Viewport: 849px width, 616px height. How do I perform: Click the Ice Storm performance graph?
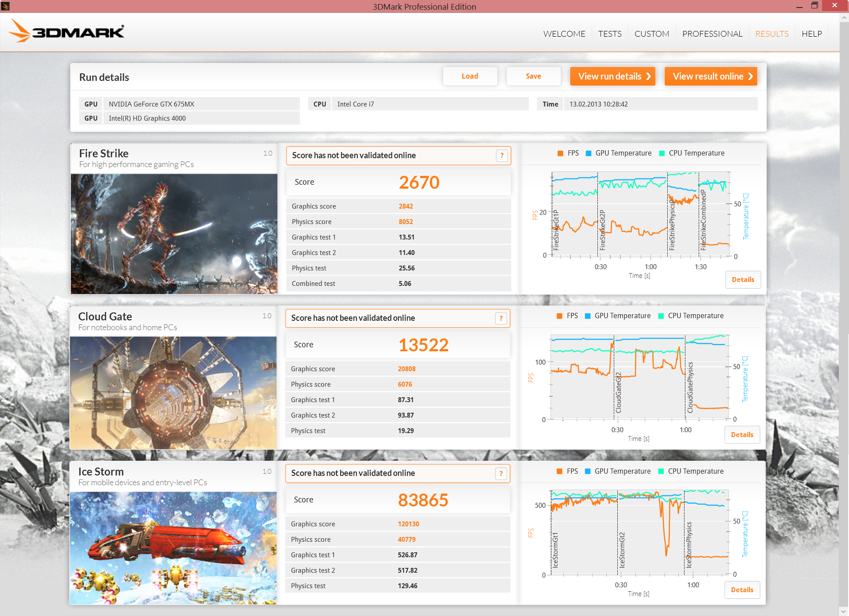pos(640,532)
